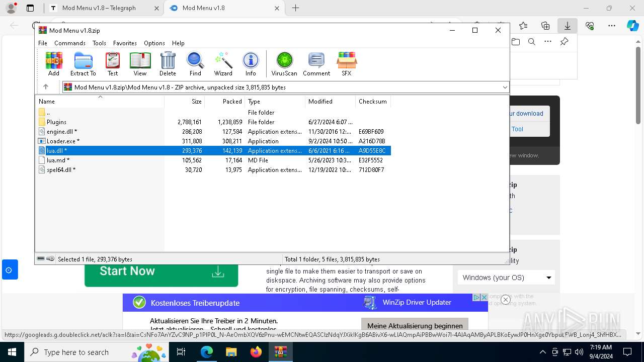Click the Edge profile avatar icon
The width and height of the screenshot is (644, 362).
pos(11,8)
